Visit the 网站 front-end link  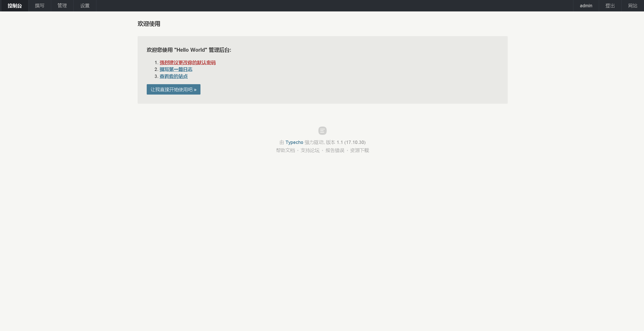633,6
